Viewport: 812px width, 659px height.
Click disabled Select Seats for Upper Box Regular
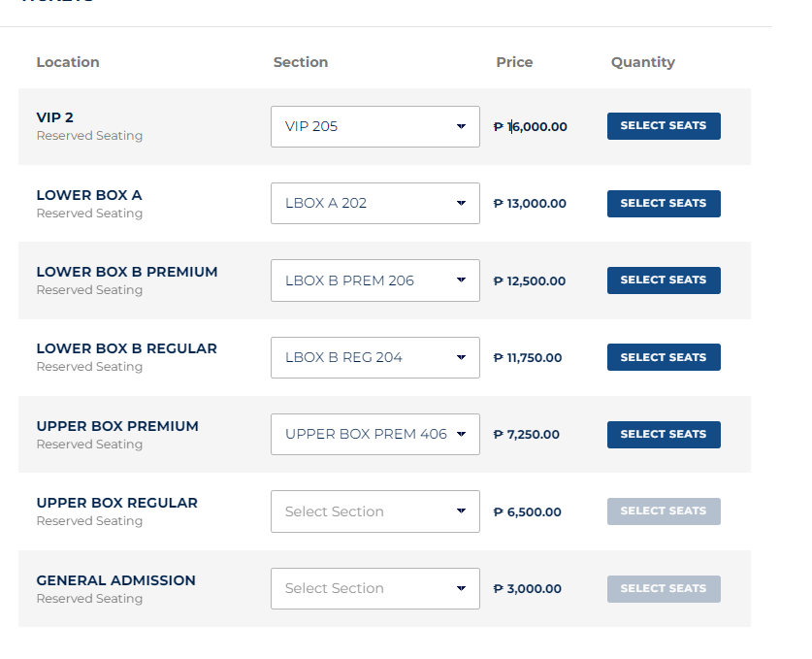tap(664, 511)
